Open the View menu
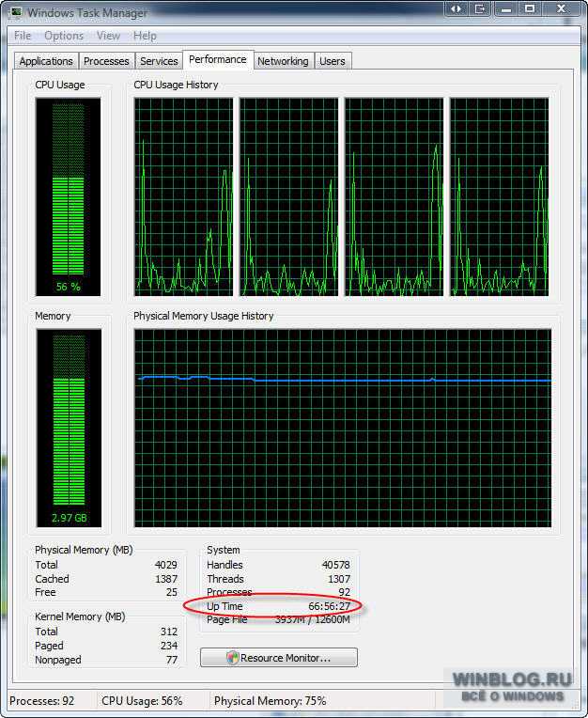Image resolution: width=588 pixels, height=718 pixels. click(x=108, y=36)
